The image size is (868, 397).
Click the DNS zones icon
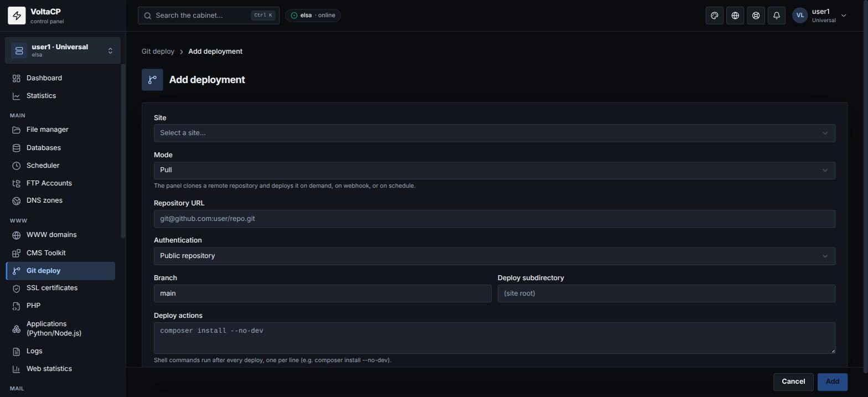[17, 200]
